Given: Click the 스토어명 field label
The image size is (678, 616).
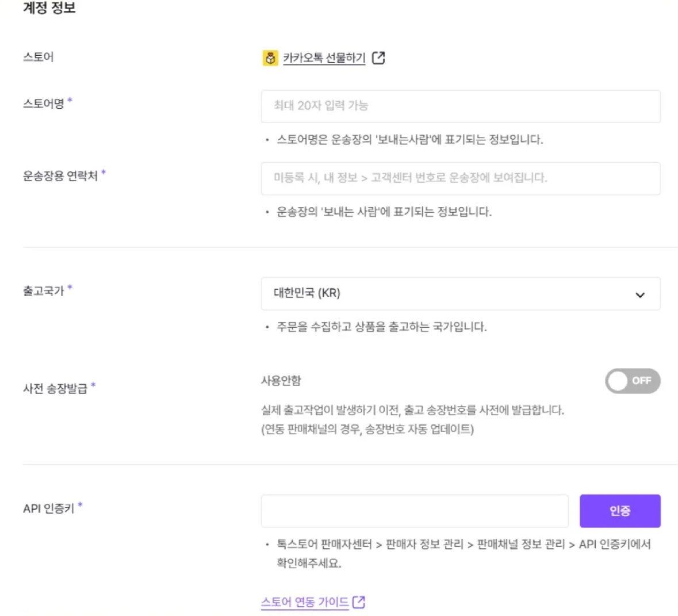Looking at the screenshot, I should pyautogui.click(x=44, y=104).
